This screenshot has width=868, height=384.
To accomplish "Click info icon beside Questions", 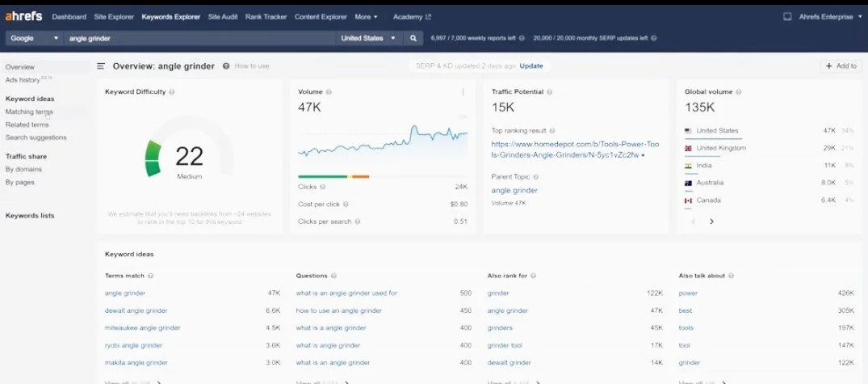I will (x=333, y=276).
